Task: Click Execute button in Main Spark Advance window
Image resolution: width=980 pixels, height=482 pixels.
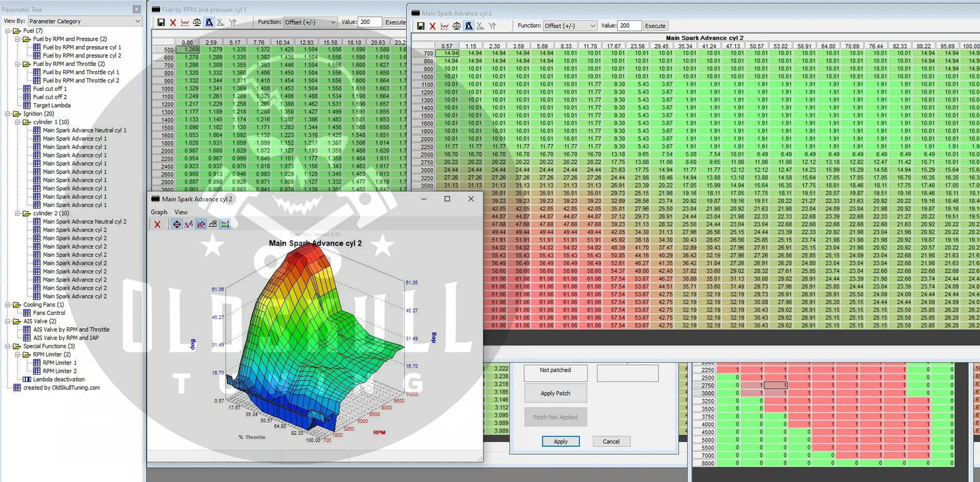Action: point(655,26)
